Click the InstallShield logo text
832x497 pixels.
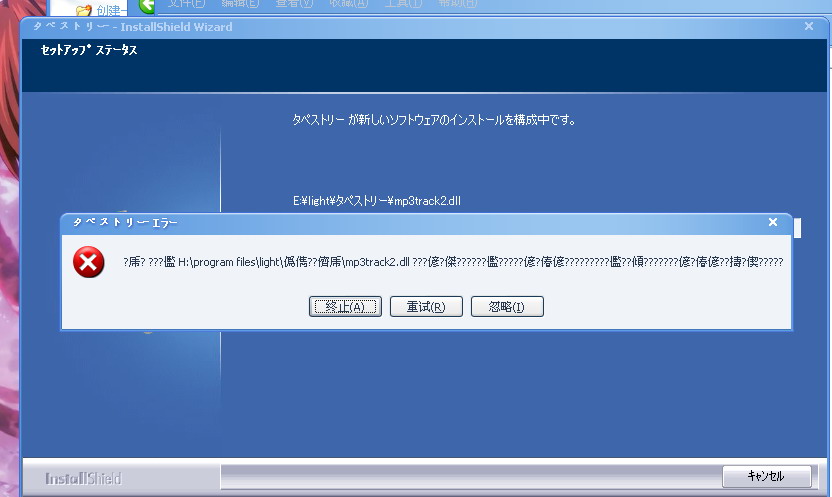pos(83,478)
